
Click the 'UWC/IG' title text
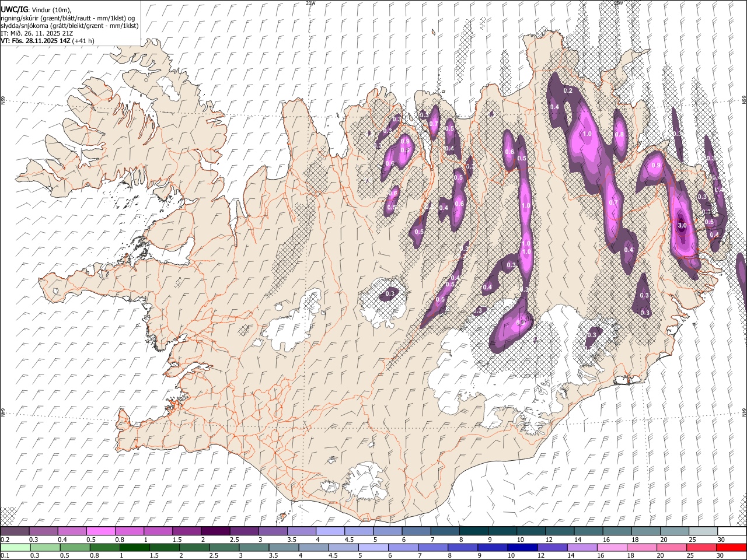tap(13, 9)
